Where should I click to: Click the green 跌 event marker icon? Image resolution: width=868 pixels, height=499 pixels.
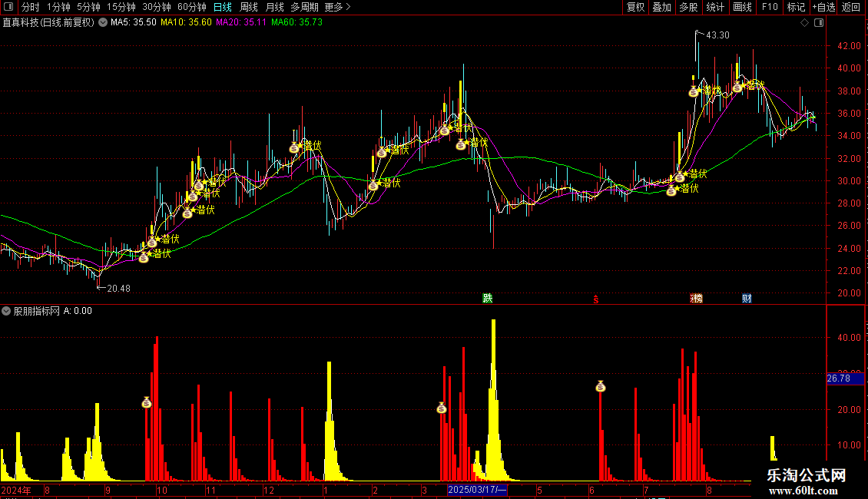coord(487,298)
